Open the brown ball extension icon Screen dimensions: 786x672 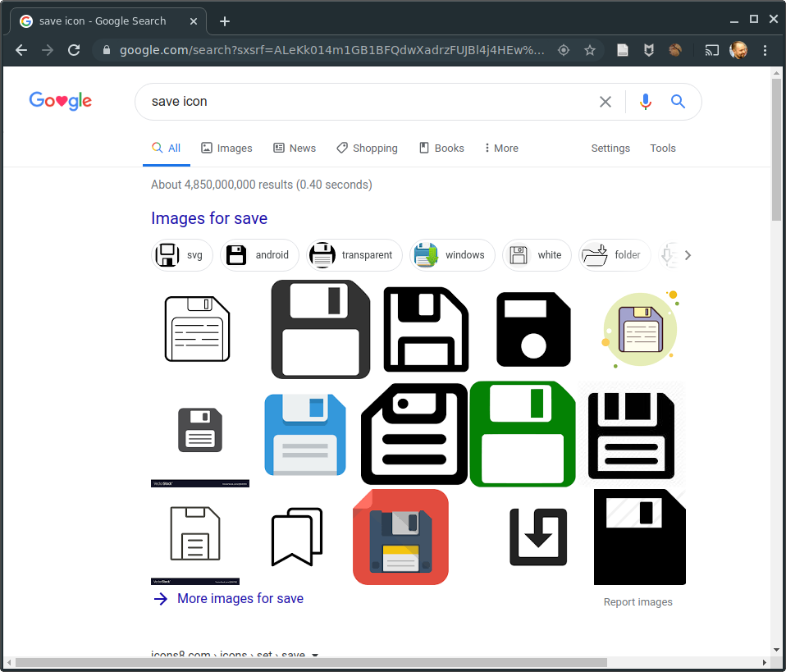coord(675,50)
